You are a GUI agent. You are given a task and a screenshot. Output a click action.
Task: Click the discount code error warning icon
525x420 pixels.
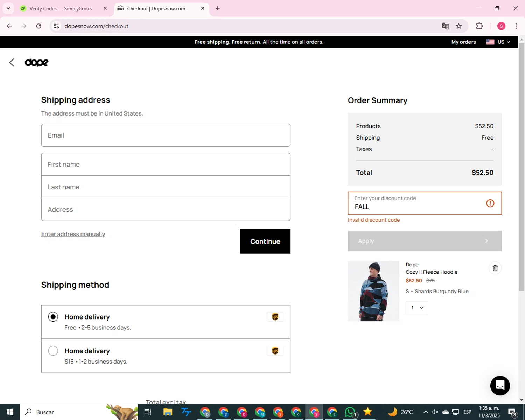(490, 203)
